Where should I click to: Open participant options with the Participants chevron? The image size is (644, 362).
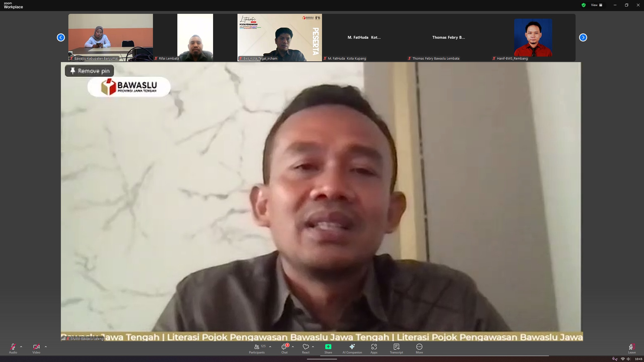click(x=270, y=346)
